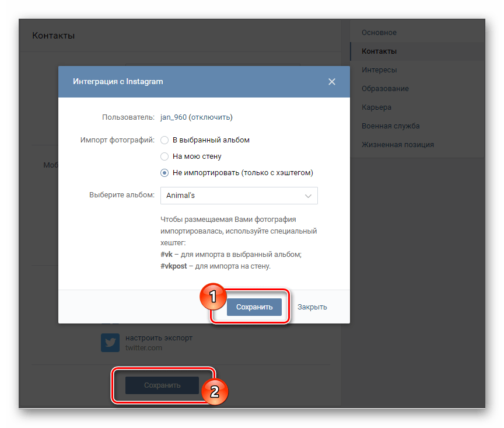Click the twitter.com link text
The image size is (504, 428).
143,348
